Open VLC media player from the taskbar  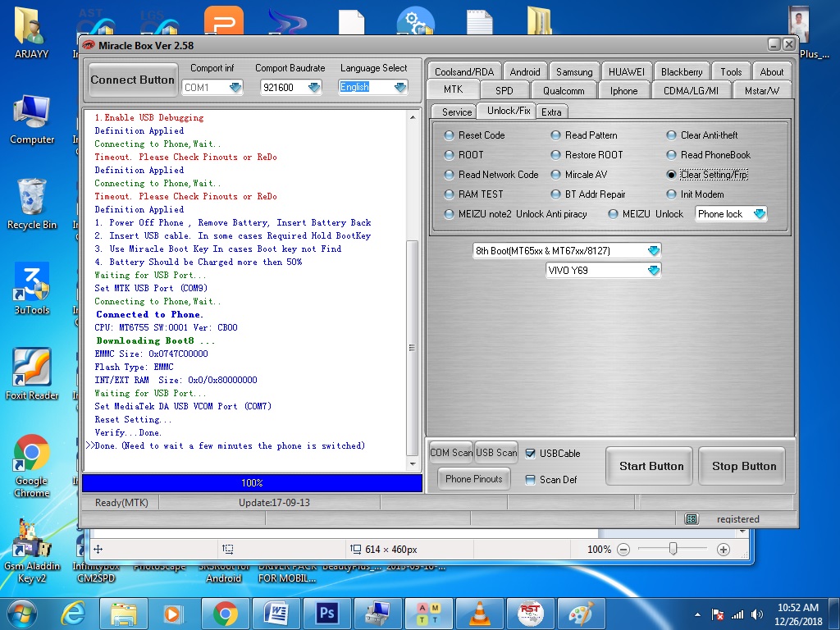(479, 614)
